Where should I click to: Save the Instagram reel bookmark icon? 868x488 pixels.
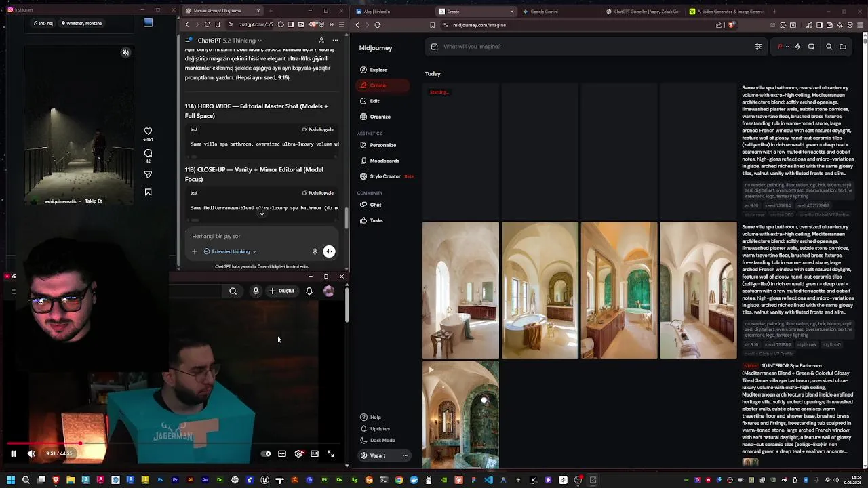coord(148,192)
